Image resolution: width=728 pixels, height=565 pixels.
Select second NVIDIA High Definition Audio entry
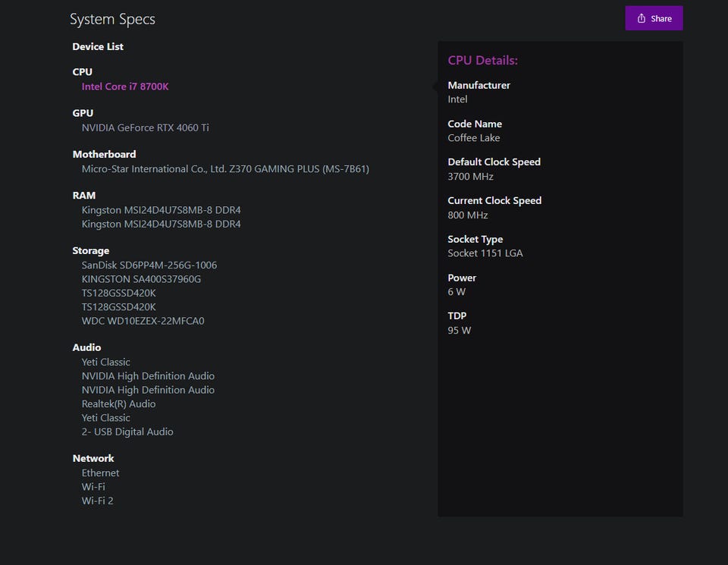148,390
